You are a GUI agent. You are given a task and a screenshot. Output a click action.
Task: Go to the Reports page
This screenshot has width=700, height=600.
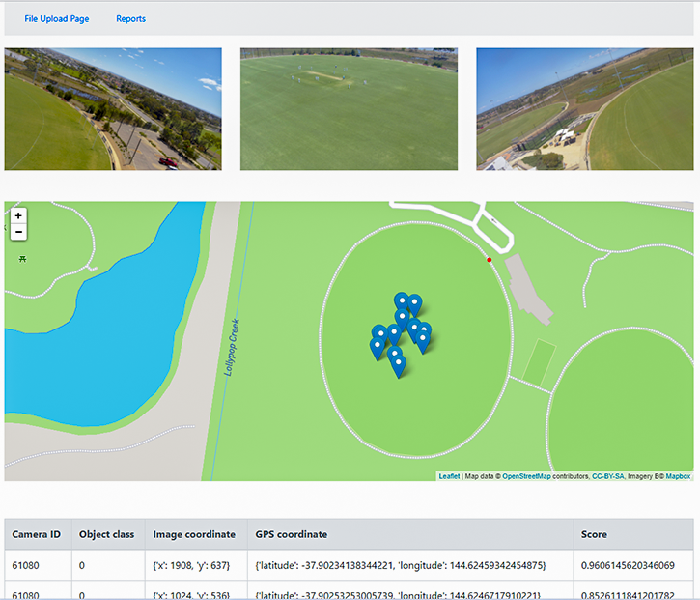click(130, 19)
